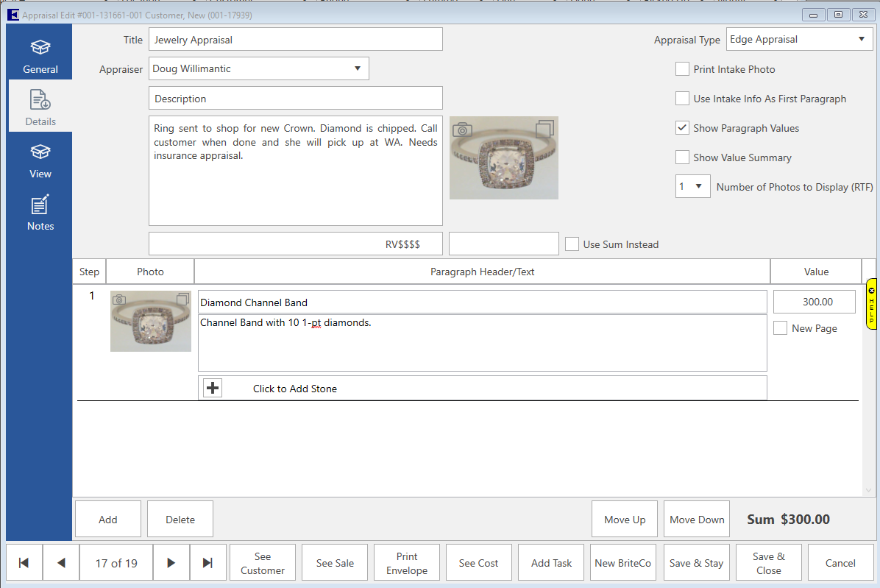Viewport: 880px width, 588px height.
Task: Check the Use Sum Instead box
Action: (x=572, y=244)
